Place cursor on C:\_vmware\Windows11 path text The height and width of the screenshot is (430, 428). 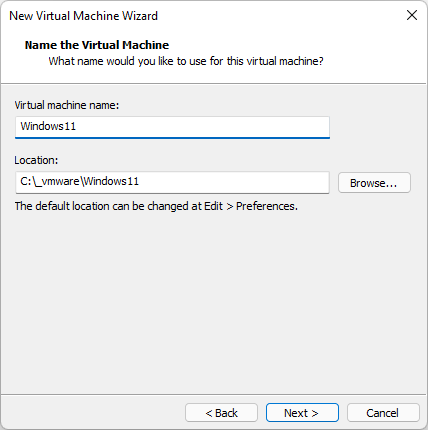79,182
